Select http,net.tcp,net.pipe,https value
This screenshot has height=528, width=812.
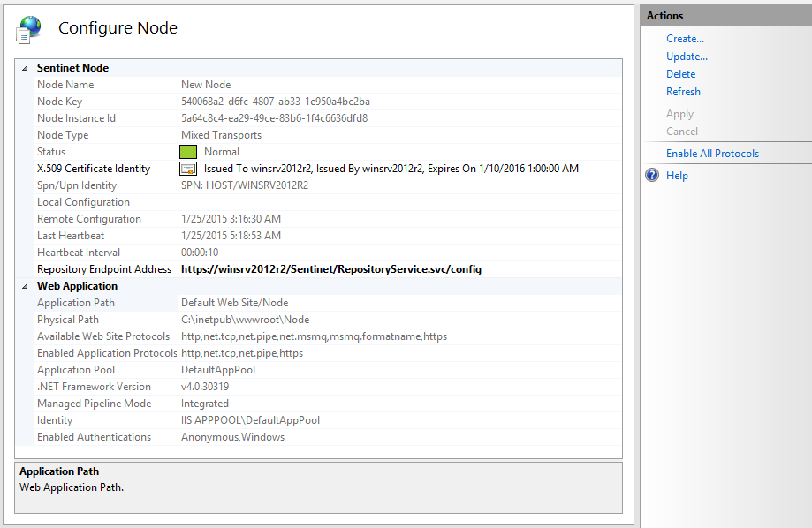[x=242, y=353]
